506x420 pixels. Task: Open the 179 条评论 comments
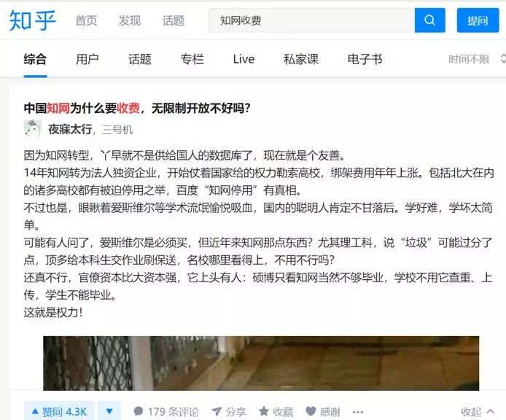point(166,411)
